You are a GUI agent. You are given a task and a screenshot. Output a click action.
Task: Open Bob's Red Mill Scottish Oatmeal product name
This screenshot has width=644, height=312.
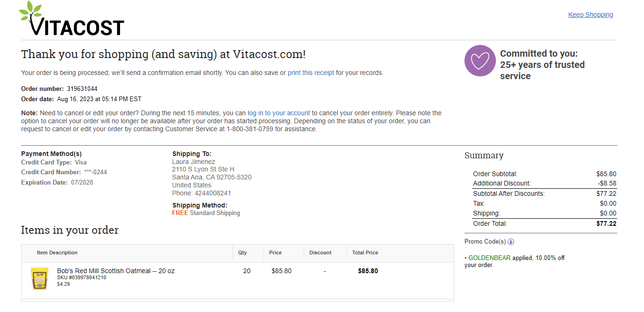pyautogui.click(x=116, y=271)
